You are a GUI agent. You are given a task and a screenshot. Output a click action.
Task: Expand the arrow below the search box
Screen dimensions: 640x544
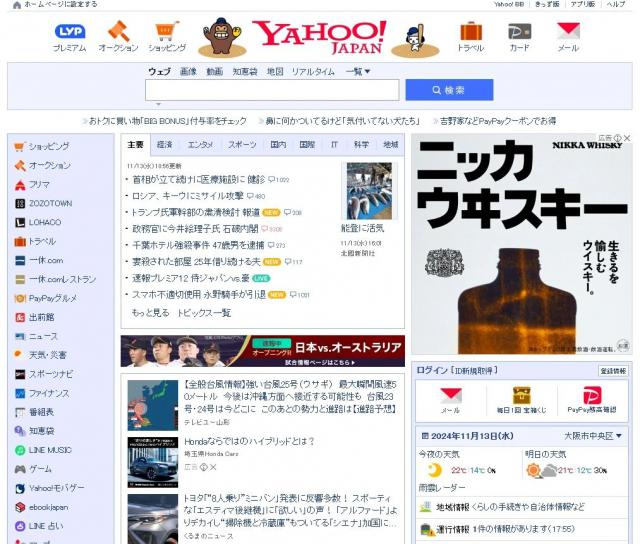click(157, 104)
